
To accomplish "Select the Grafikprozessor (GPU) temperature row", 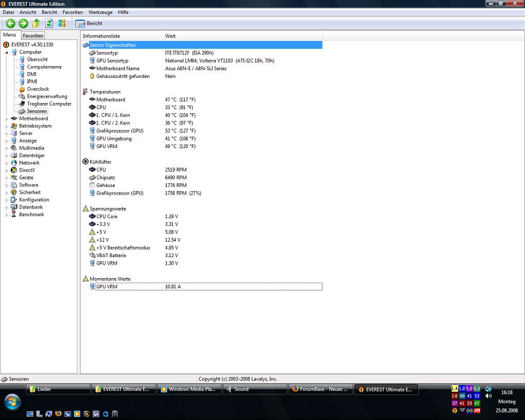I will click(x=202, y=131).
